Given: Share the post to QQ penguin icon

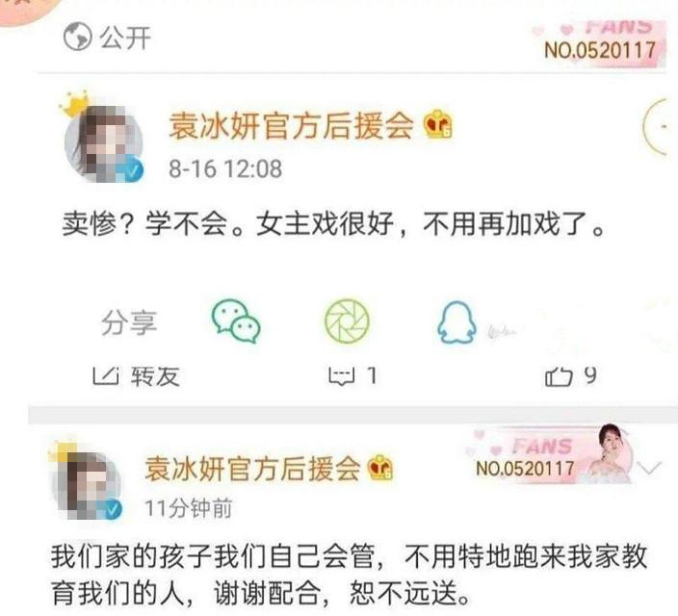Looking at the screenshot, I should coord(456,322).
